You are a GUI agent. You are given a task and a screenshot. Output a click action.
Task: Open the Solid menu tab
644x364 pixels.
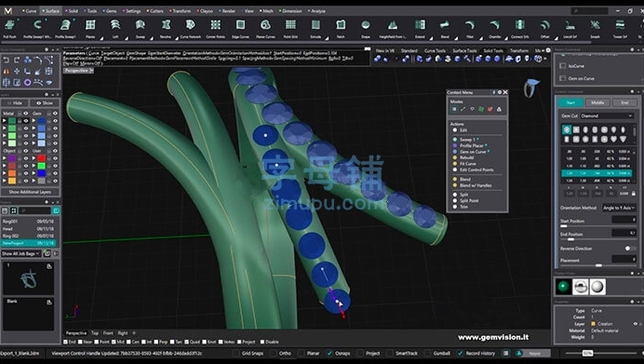(x=72, y=11)
